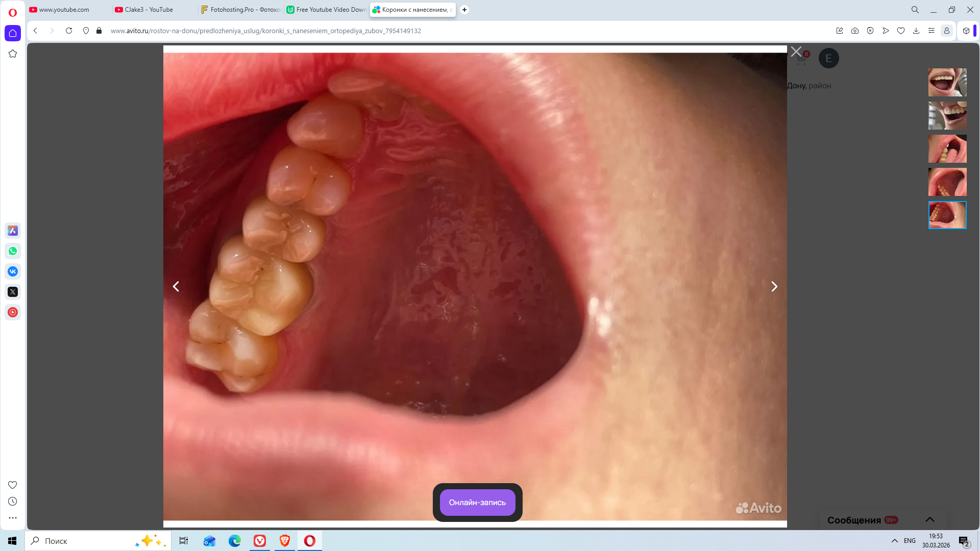Viewport: 980px width, 551px height.
Task: Show hidden system tray icons
Action: point(894,541)
